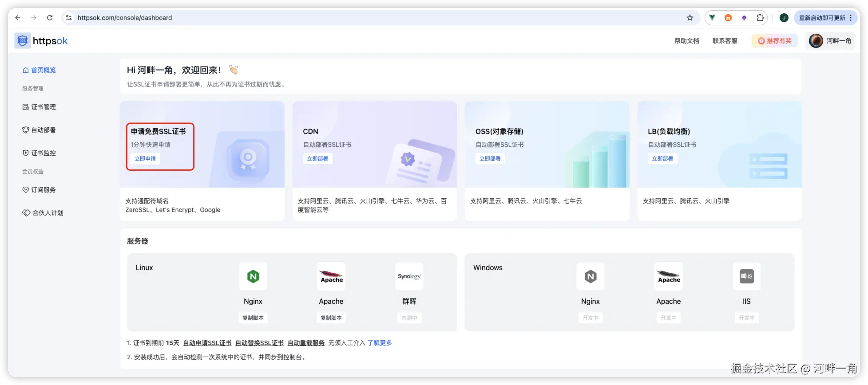Open site information icon in address bar

click(x=69, y=18)
